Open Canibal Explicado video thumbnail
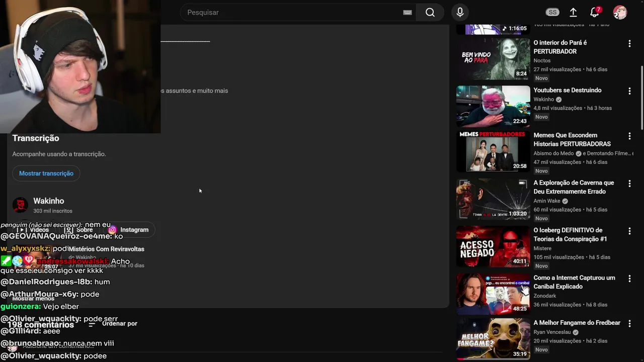Screen dimensions: 644x362 click(x=493, y=294)
